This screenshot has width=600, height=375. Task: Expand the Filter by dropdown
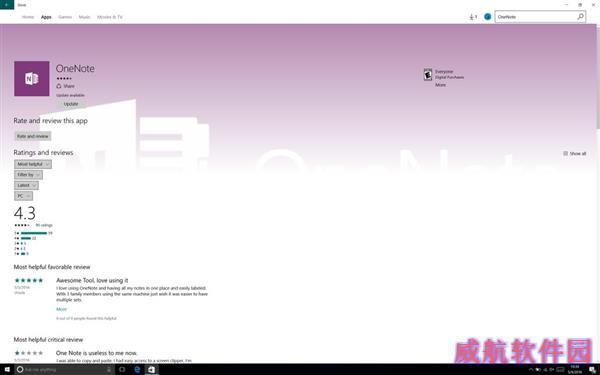pyautogui.click(x=28, y=175)
